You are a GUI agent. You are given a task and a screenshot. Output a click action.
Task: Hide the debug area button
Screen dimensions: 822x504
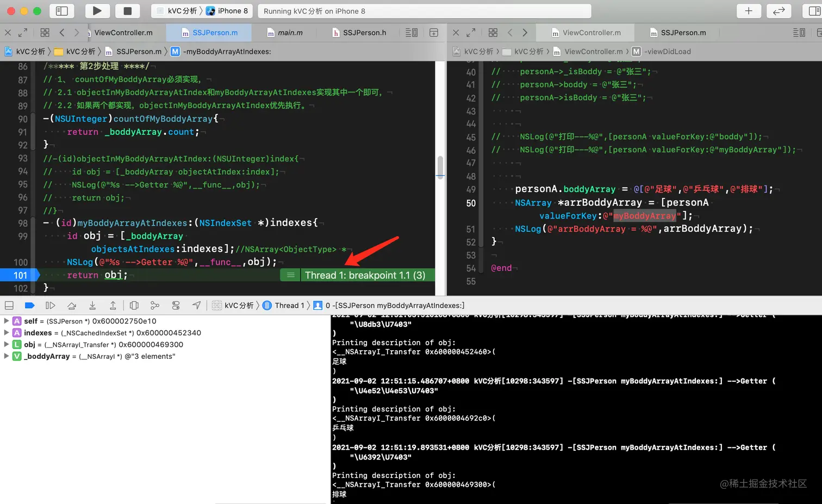9,306
